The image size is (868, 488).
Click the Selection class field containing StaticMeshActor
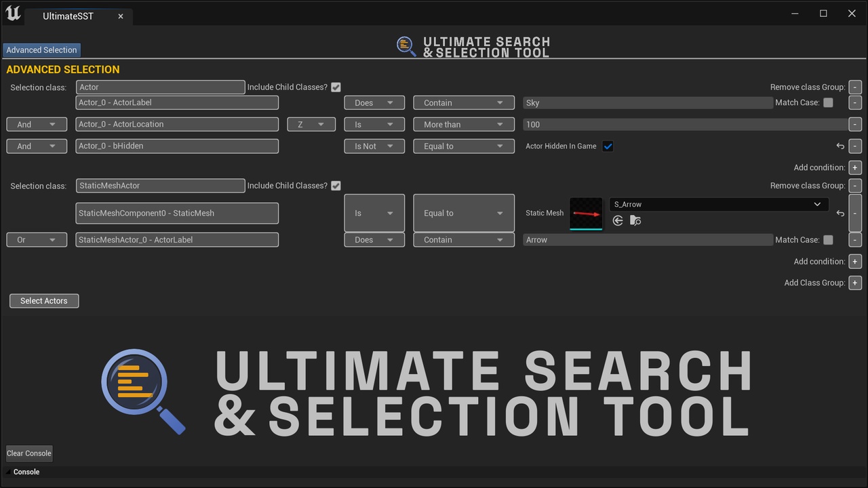point(160,186)
